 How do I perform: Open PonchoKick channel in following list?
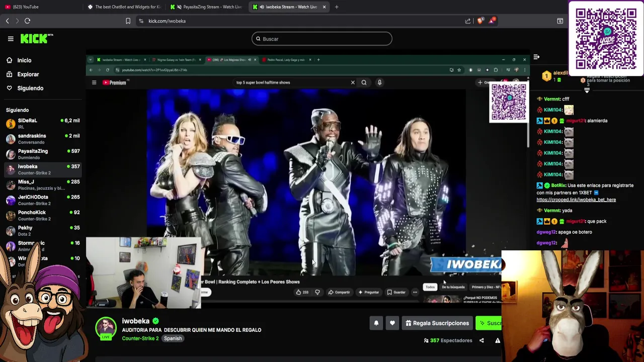(x=43, y=215)
